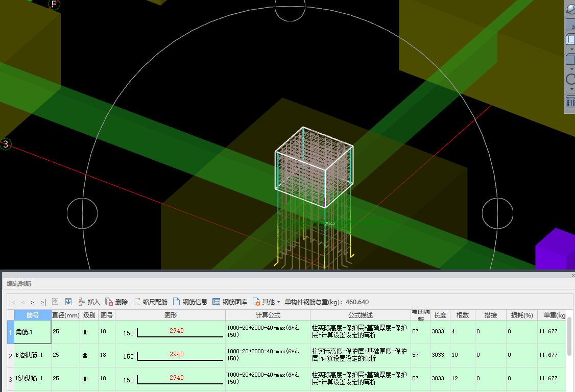Click the axis label 3 marker
Image resolution: width=575 pixels, height=392 pixels.
[6, 144]
